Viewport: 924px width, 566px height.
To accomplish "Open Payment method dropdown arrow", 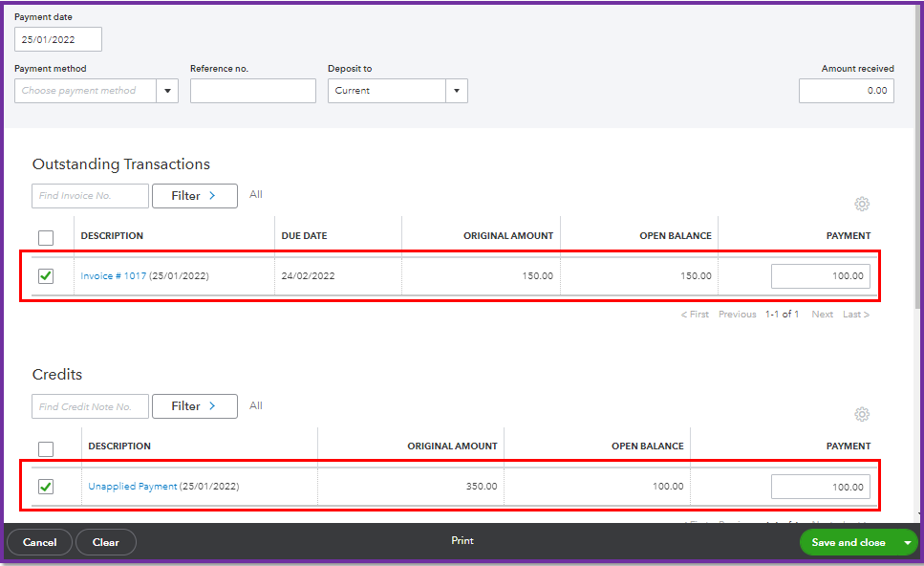I will tap(167, 91).
